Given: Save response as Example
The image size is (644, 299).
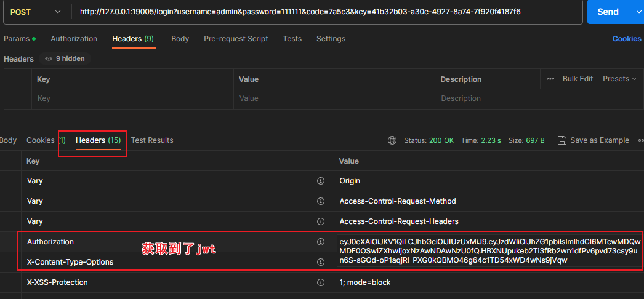Looking at the screenshot, I should [593, 140].
